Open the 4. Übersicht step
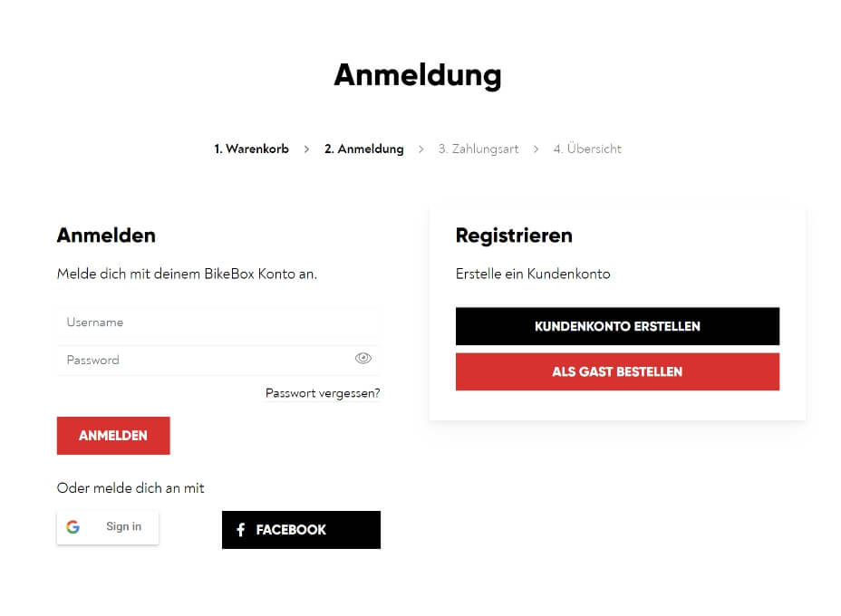Viewport: 841px width, 616px height. click(587, 149)
